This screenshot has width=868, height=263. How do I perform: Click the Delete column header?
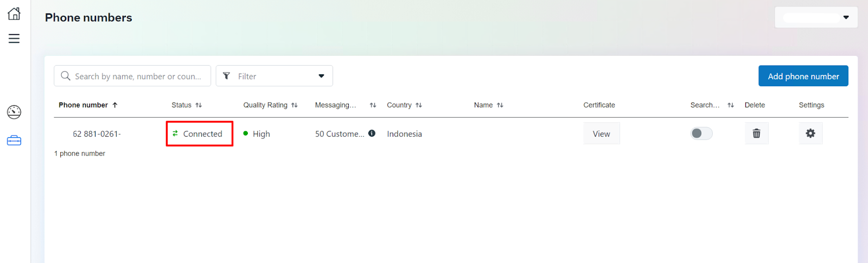[x=755, y=105]
